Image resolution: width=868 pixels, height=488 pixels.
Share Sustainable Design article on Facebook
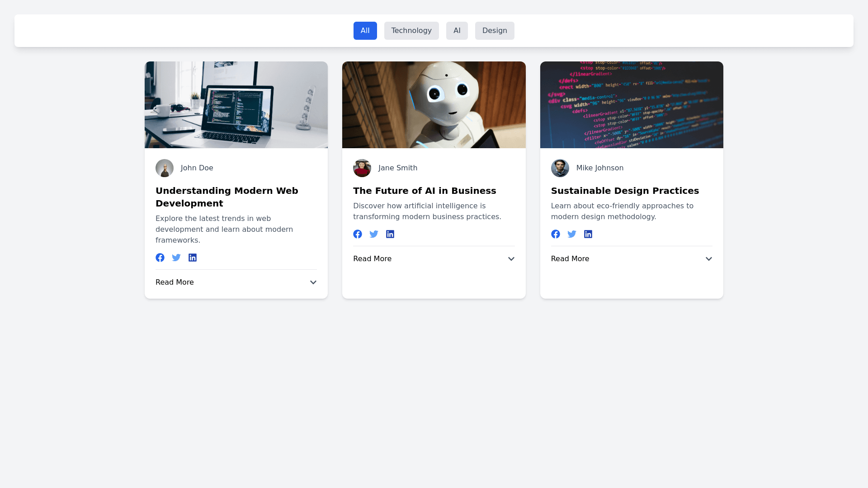pos(556,234)
